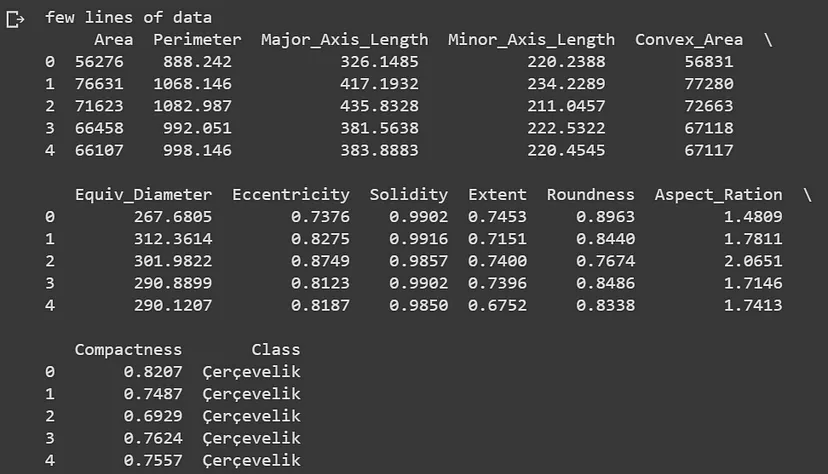The width and height of the screenshot is (828, 474).
Task: Click the Solidity column header
Action: (x=408, y=195)
